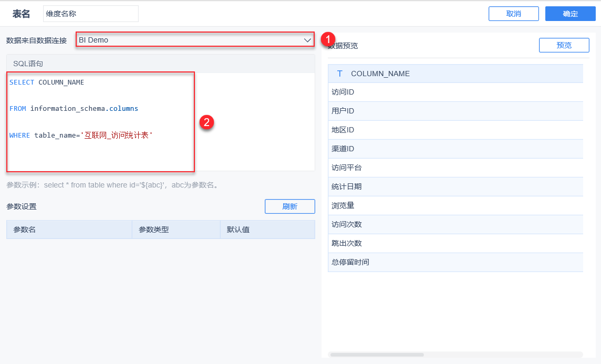Screen dimensions: 601x364
Task: Click the 参数示例 hint text
Action: pyautogui.click(x=113, y=185)
